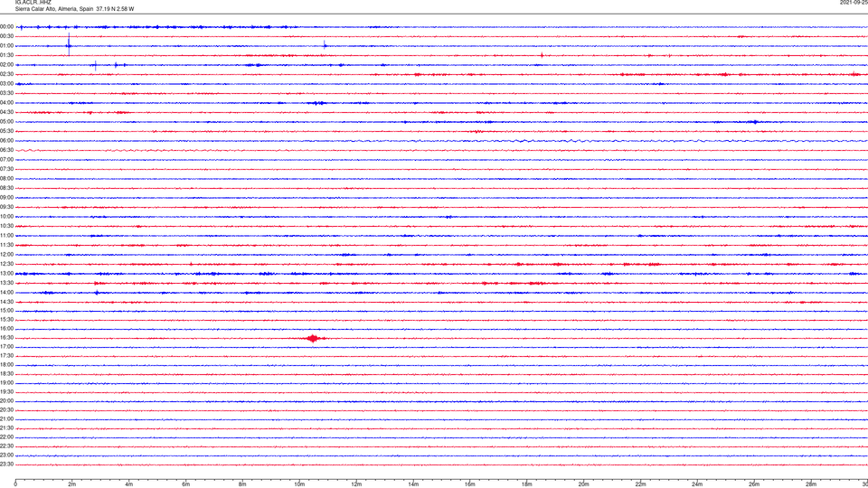
Task: Click the 07:00 time label
Action: (x=6, y=159)
